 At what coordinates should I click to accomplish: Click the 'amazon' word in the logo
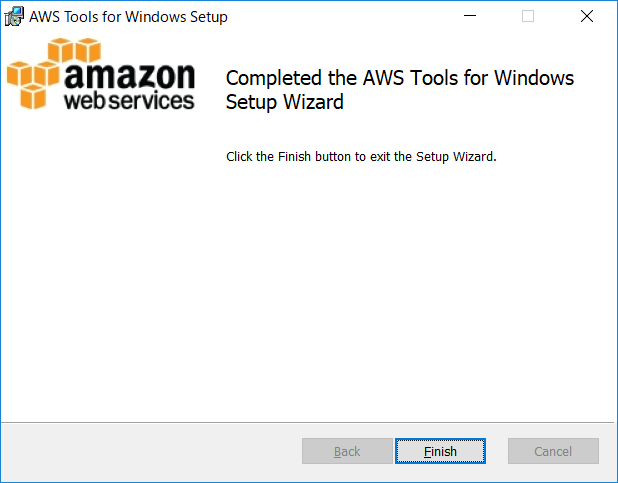tap(130, 75)
